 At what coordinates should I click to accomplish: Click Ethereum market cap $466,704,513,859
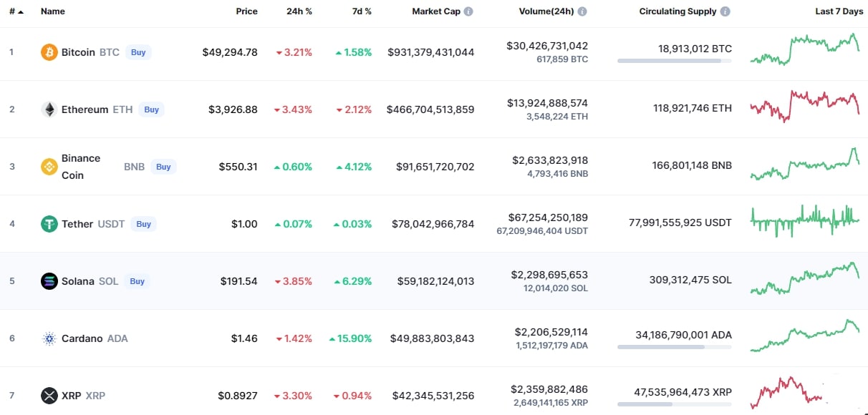pos(430,109)
